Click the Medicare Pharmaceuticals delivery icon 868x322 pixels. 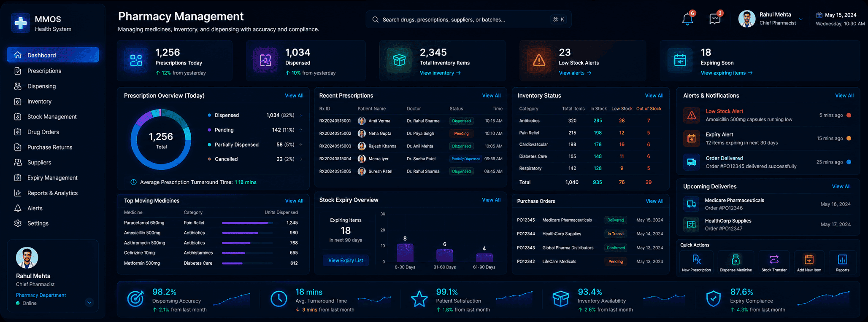tap(691, 204)
